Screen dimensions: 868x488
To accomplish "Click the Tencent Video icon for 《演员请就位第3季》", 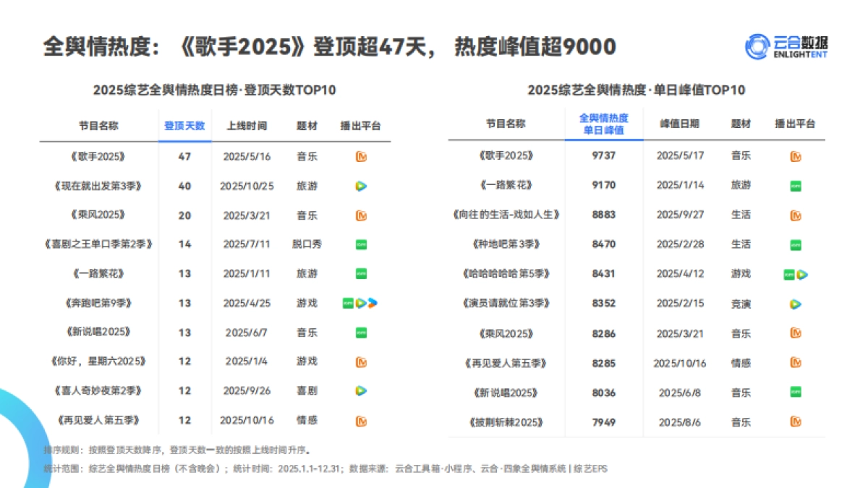I will click(x=796, y=303).
